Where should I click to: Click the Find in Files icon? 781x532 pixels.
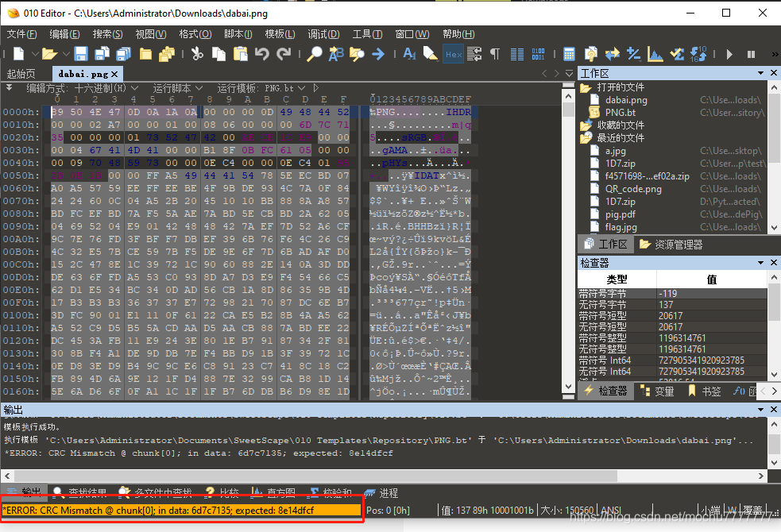pos(357,54)
